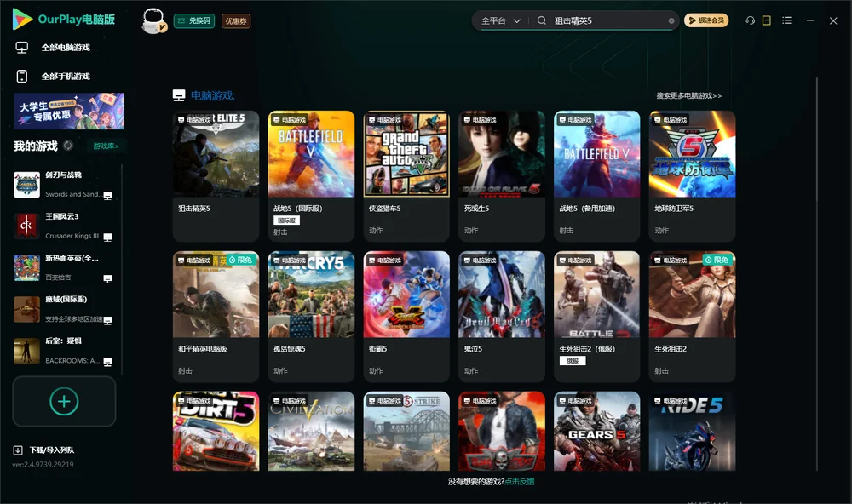Expand the 全平台 platform dropdown

[x=500, y=20]
